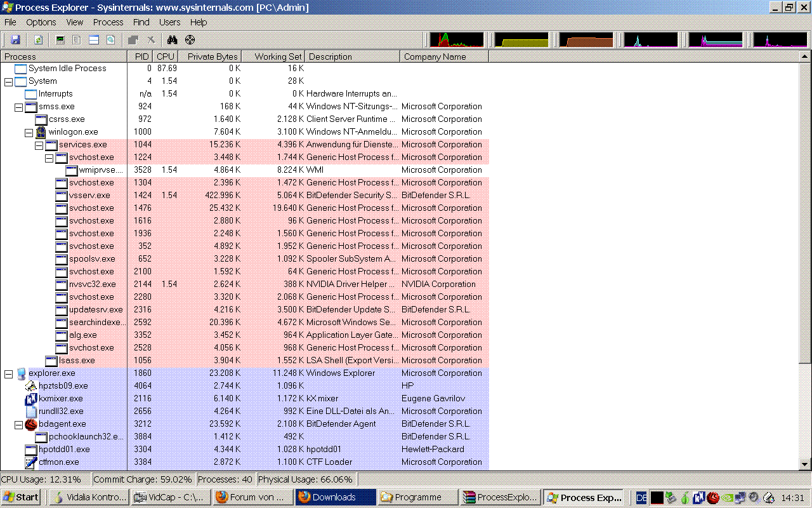
Task: Select the nvsvc32.exe process row
Action: pyautogui.click(x=244, y=284)
